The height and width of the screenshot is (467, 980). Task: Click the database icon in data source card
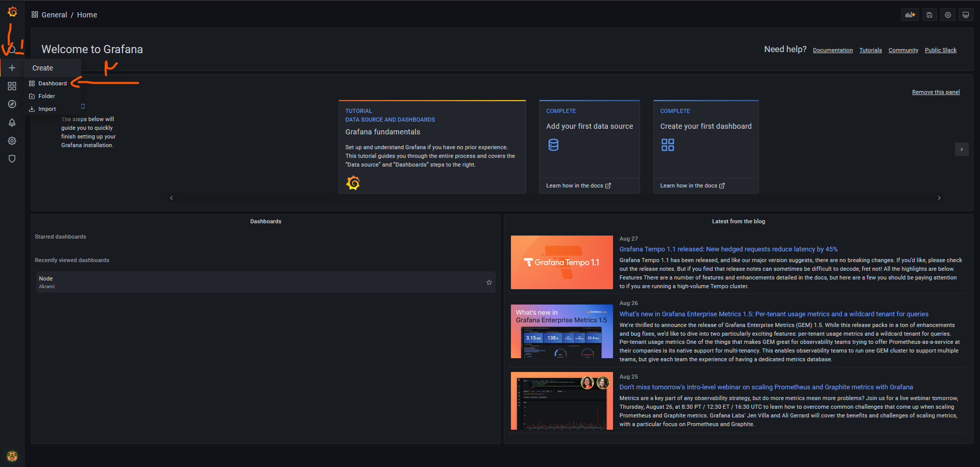553,145
